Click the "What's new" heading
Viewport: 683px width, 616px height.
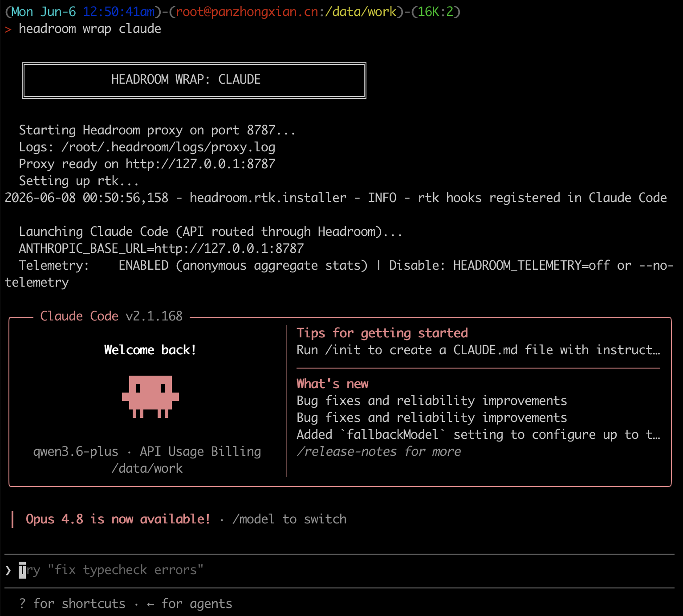tap(333, 384)
